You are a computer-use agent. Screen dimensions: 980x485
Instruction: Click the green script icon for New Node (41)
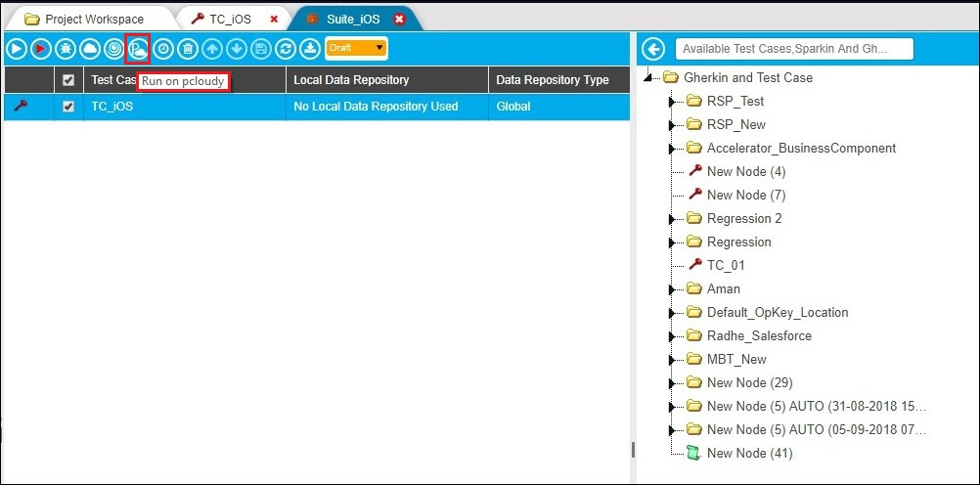[691, 453]
